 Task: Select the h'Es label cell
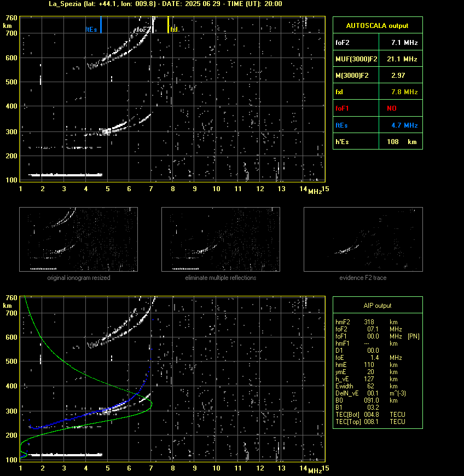tap(356, 141)
